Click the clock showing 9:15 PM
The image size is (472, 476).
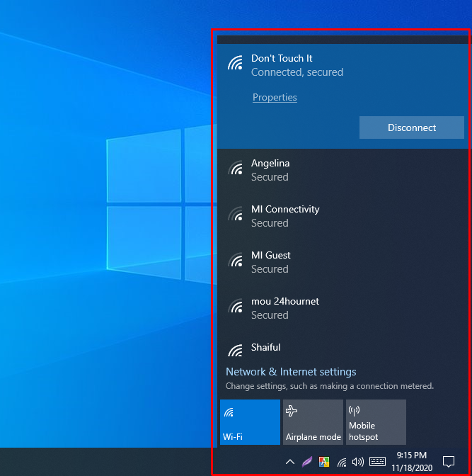tap(411, 461)
